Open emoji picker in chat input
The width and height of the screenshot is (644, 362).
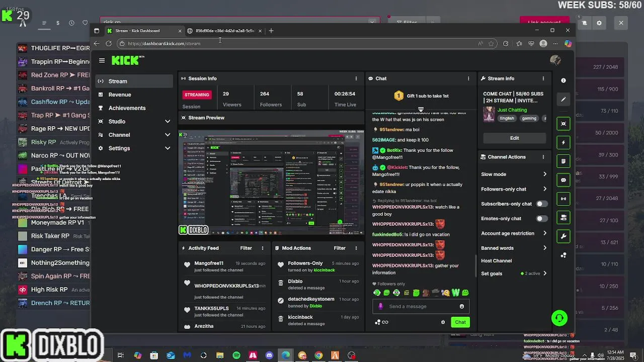pos(461,306)
